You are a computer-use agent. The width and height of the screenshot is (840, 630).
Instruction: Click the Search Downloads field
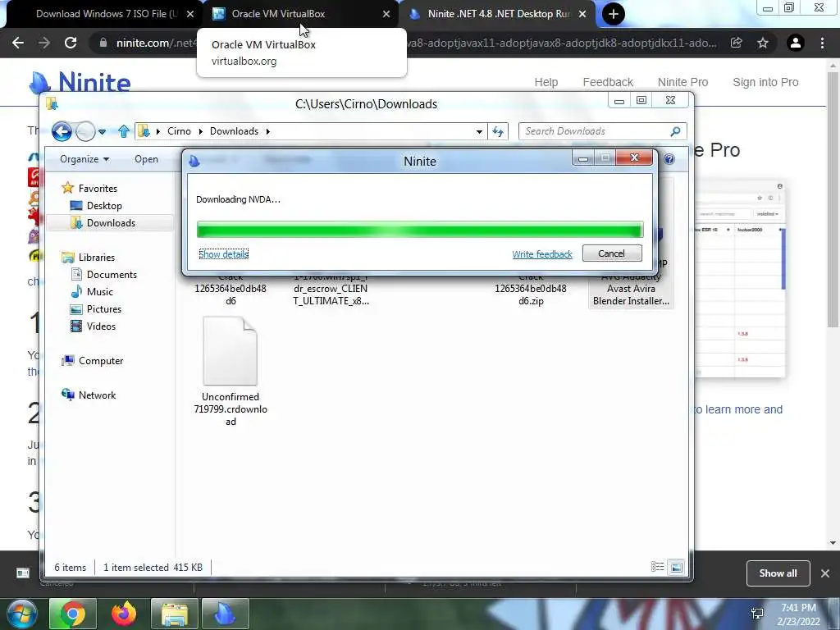coord(602,131)
